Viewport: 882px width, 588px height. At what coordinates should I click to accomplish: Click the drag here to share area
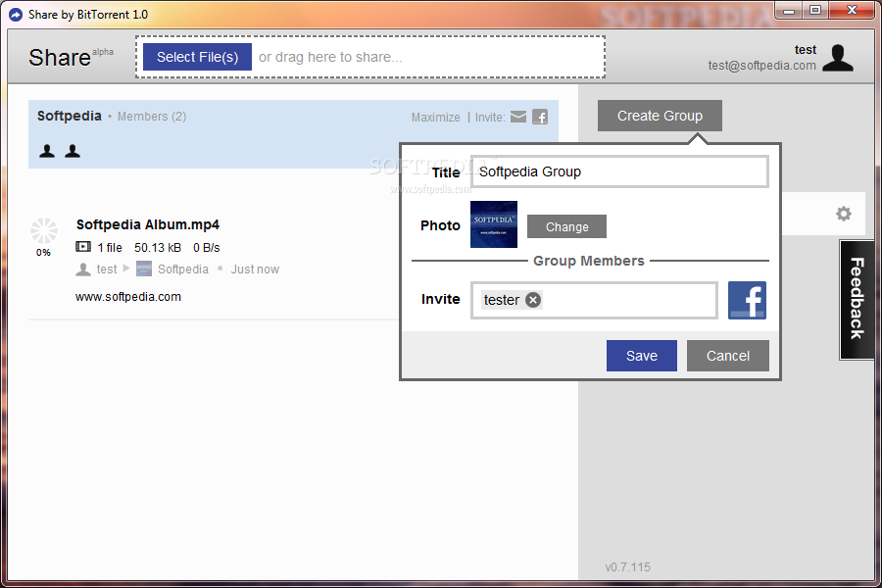pos(370,57)
